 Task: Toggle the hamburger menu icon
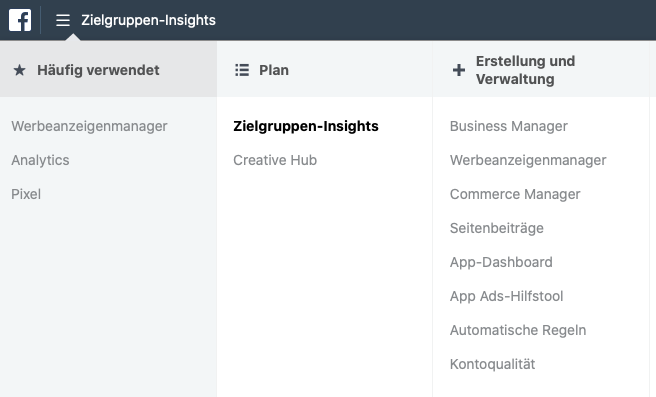click(63, 20)
